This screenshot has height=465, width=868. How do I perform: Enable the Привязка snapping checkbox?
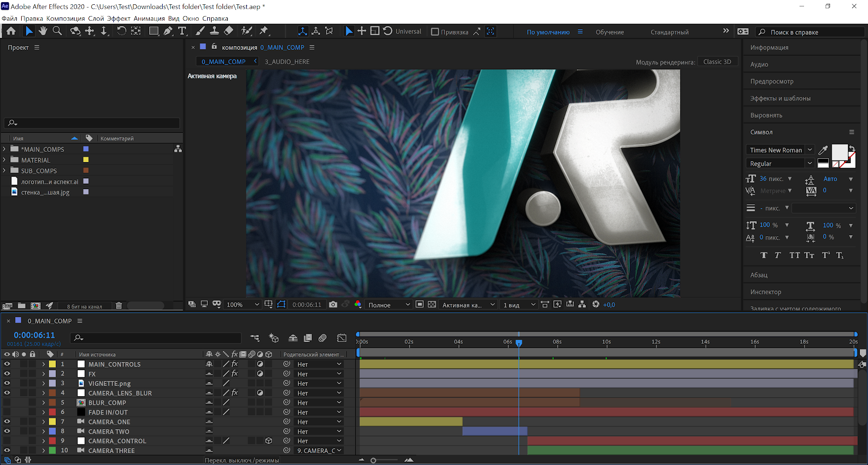click(435, 32)
